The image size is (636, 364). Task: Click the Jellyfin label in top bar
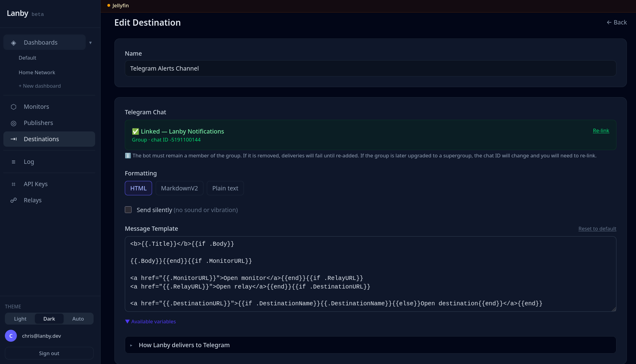click(121, 6)
